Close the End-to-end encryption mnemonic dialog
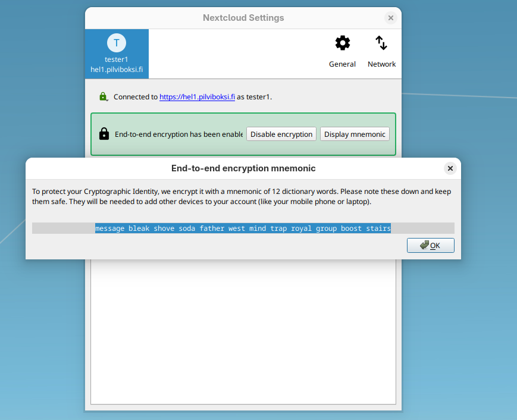 (450, 168)
